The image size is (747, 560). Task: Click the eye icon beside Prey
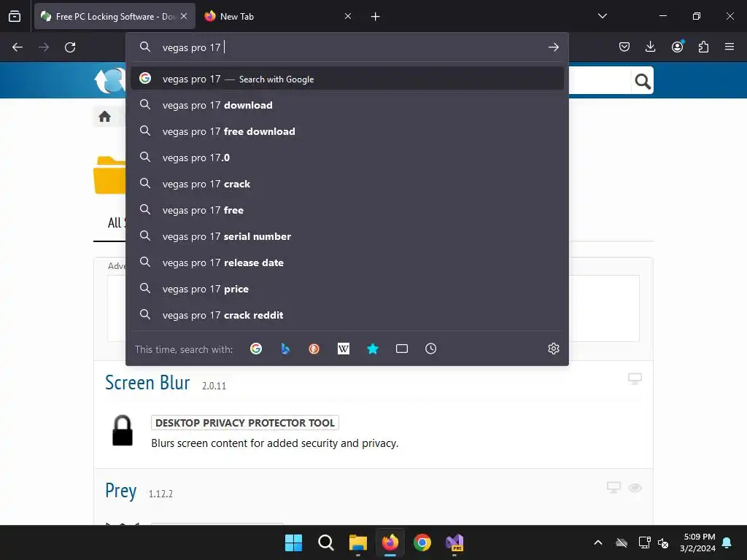coord(635,488)
